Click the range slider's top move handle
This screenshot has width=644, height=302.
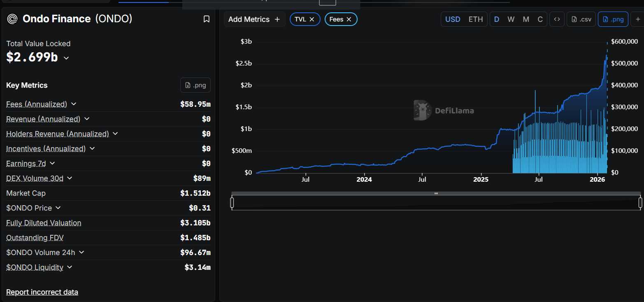pyautogui.click(x=436, y=193)
